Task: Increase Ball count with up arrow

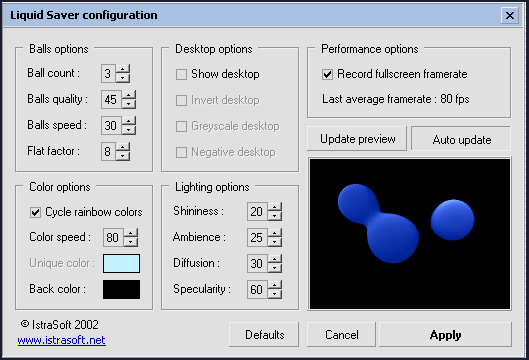Action: 123,69
